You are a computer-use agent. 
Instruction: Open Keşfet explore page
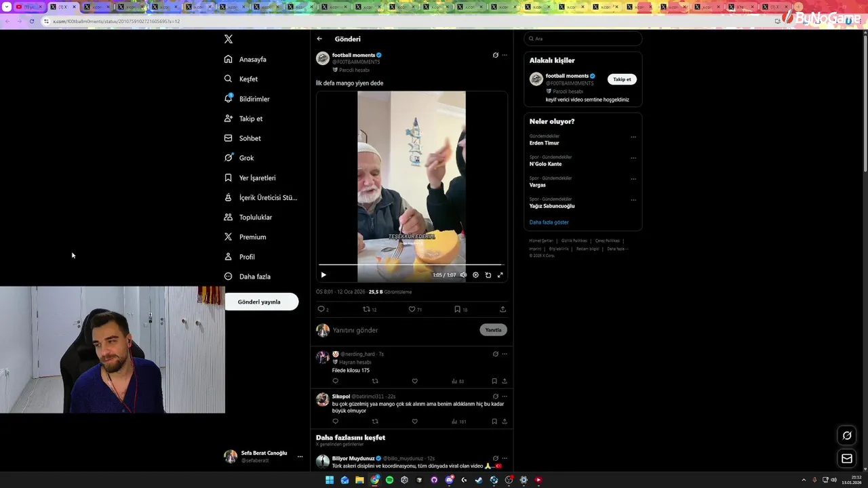[241, 79]
